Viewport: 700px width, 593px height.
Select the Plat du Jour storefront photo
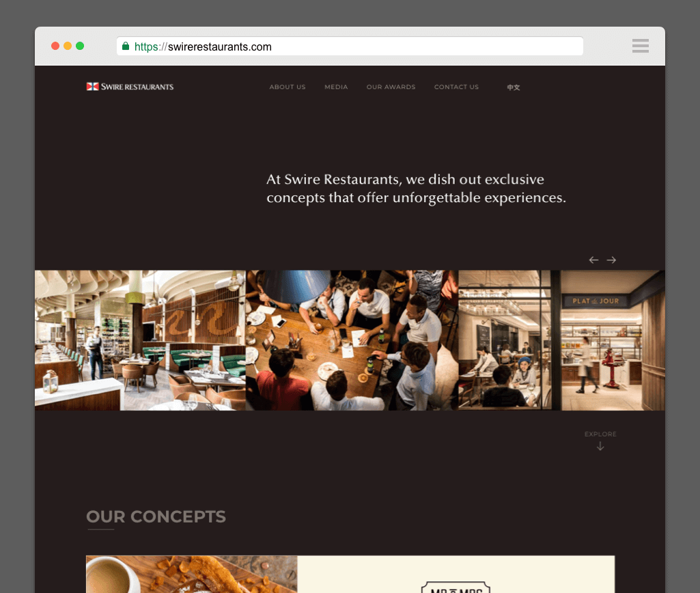pyautogui.click(x=561, y=340)
